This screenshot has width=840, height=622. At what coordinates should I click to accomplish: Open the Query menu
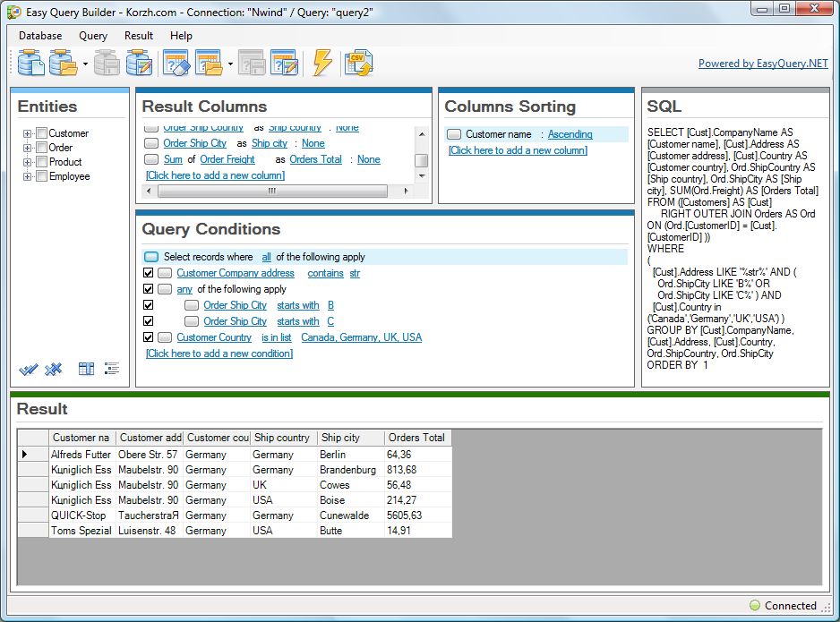(93, 36)
